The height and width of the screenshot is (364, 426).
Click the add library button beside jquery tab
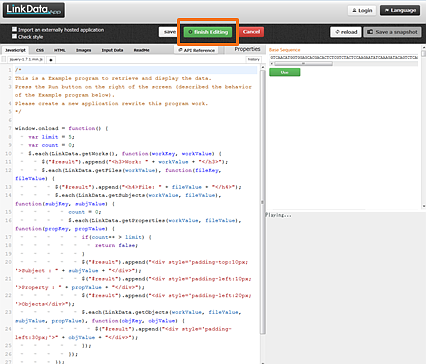point(51,60)
